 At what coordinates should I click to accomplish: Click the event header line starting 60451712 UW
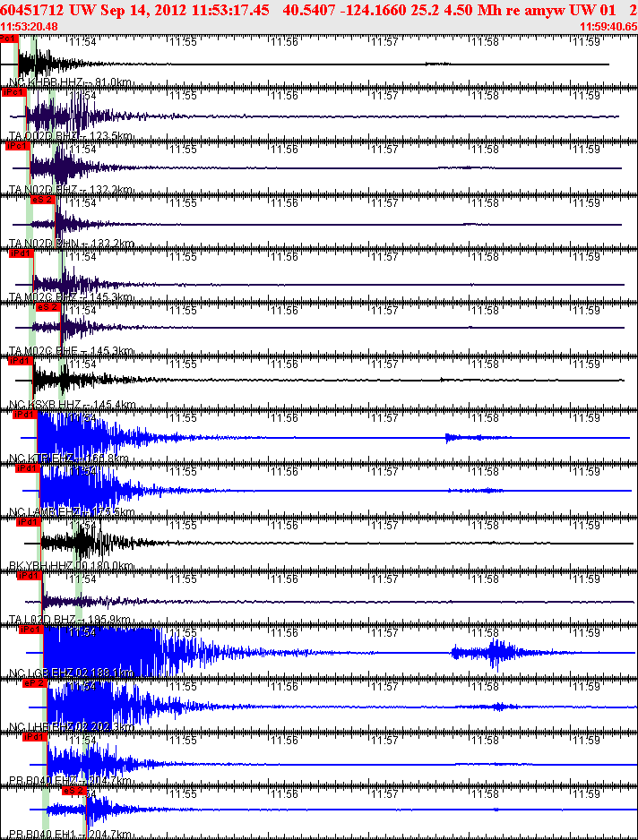click(318, 10)
